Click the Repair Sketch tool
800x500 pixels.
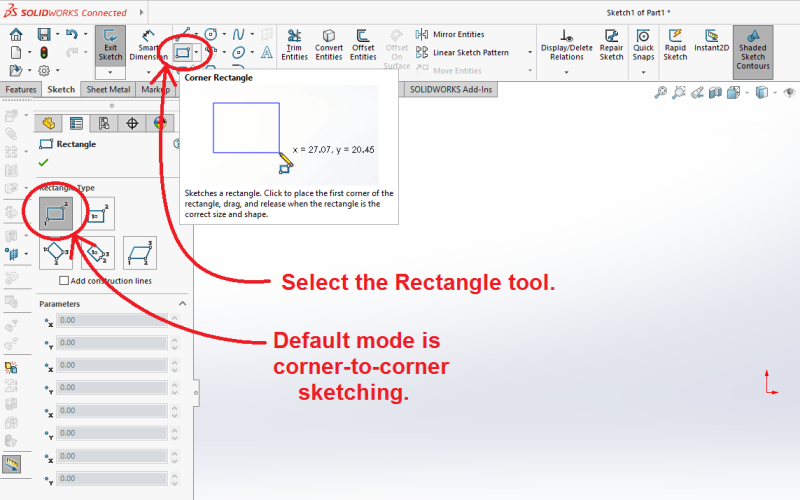[x=611, y=44]
